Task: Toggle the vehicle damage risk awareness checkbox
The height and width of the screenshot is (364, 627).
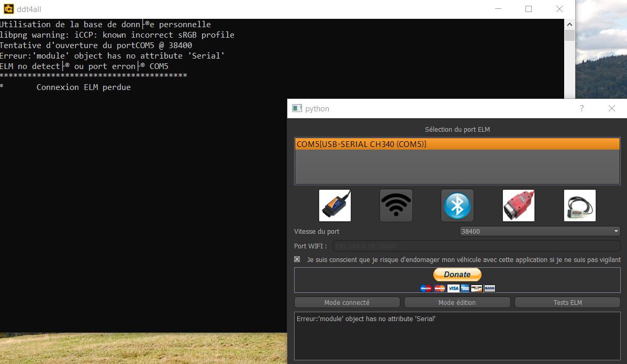Action: click(x=297, y=259)
